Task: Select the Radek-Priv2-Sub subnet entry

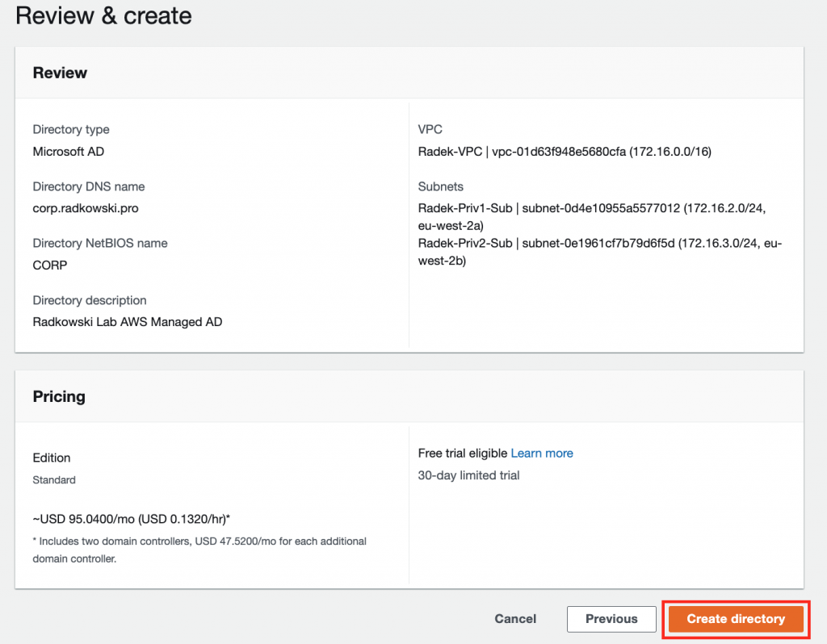Action: [600, 252]
